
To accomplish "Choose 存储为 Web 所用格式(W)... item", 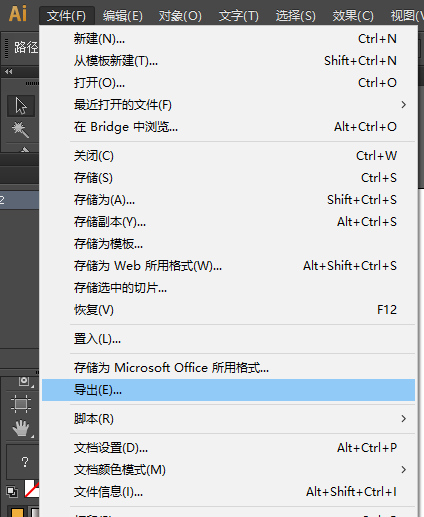I will [x=228, y=266].
